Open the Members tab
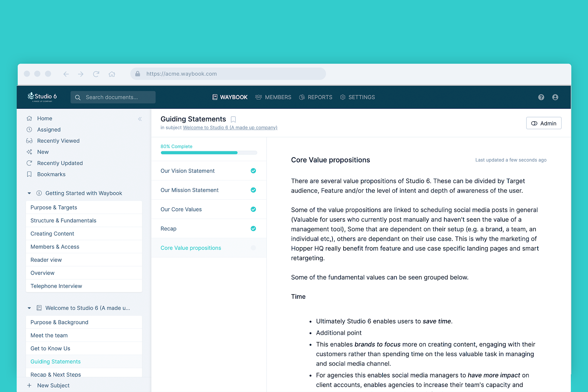Viewport: 588px width, 392px height. [x=273, y=97]
